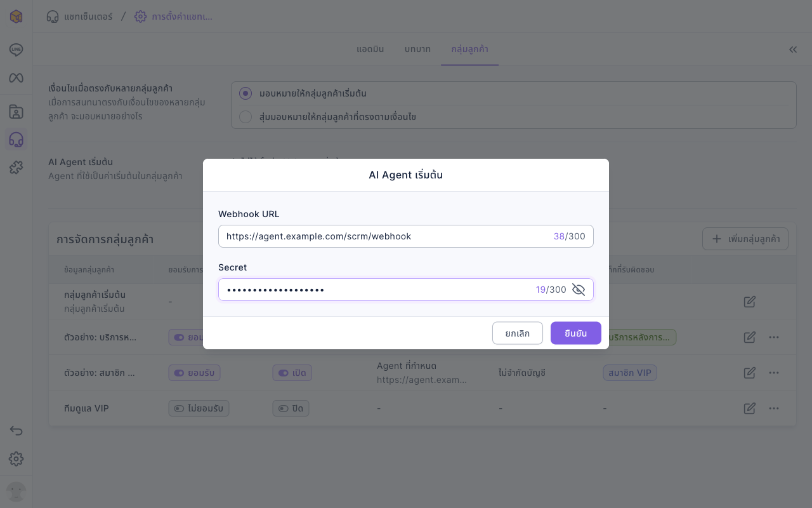Switch to the แอดมิน tab
812x508 pixels.
(x=370, y=50)
